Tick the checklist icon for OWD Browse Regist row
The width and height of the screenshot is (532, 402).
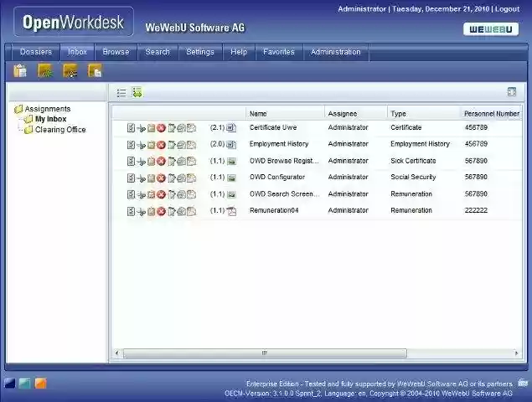[x=131, y=161]
